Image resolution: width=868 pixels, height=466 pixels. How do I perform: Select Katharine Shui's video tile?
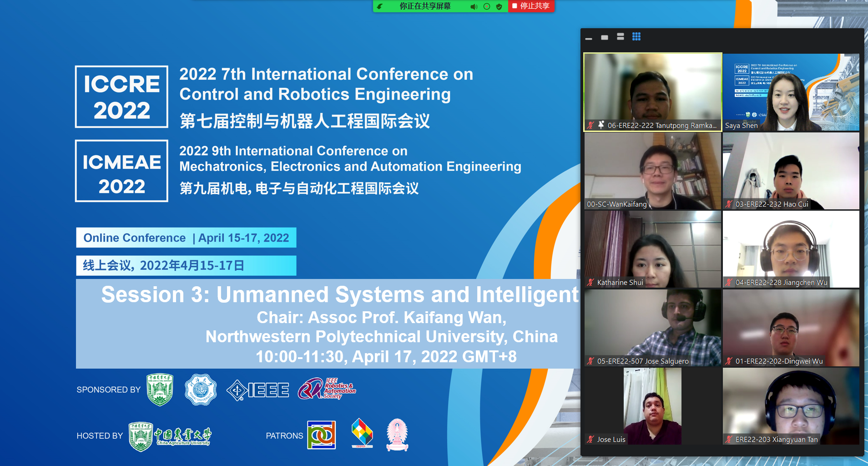point(653,249)
